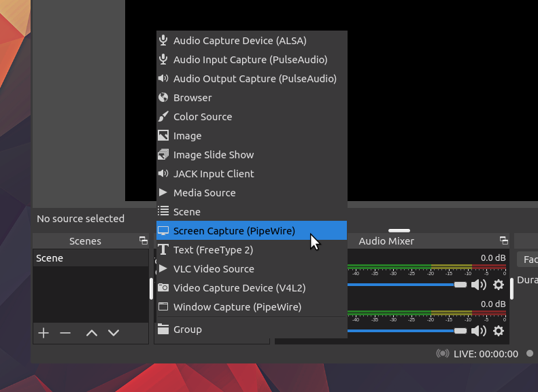The width and height of the screenshot is (538, 392).
Task: Add Text (FreeType 2) source
Action: [x=252, y=250]
